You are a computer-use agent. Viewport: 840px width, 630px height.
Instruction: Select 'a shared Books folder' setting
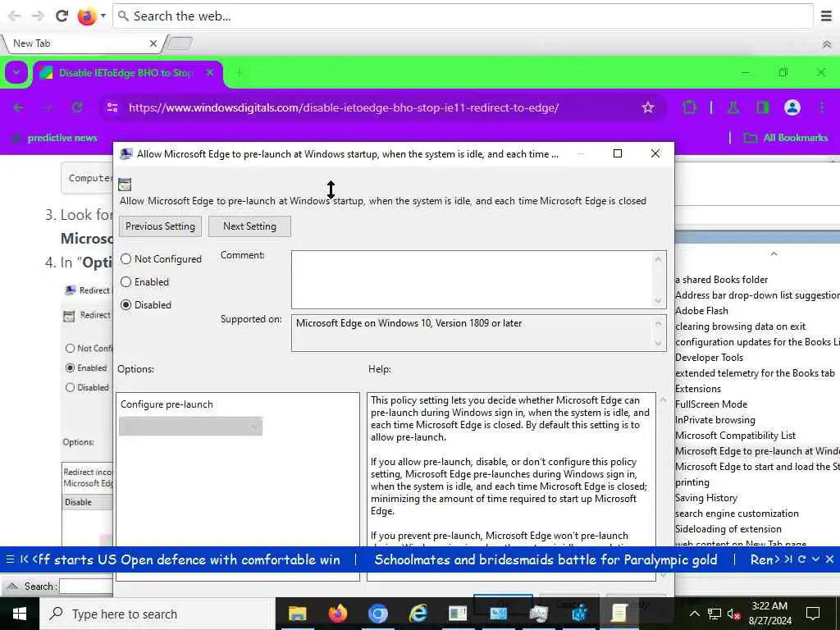click(x=722, y=280)
